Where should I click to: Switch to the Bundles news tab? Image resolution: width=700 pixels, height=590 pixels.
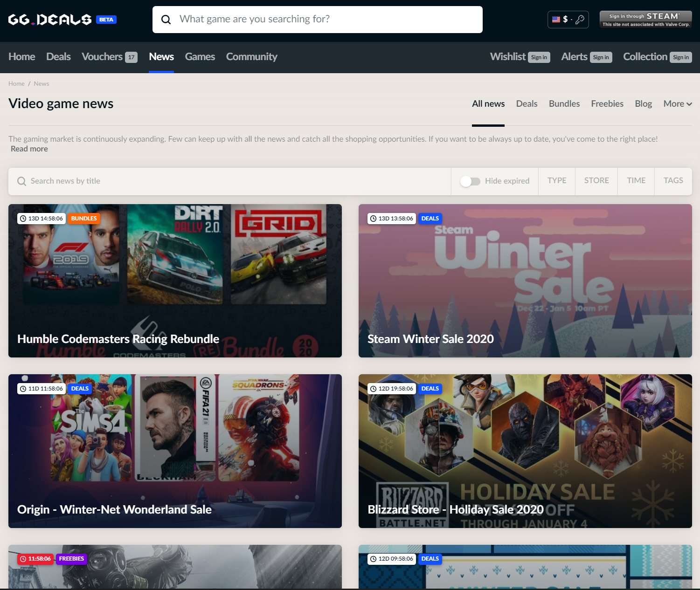click(x=564, y=104)
